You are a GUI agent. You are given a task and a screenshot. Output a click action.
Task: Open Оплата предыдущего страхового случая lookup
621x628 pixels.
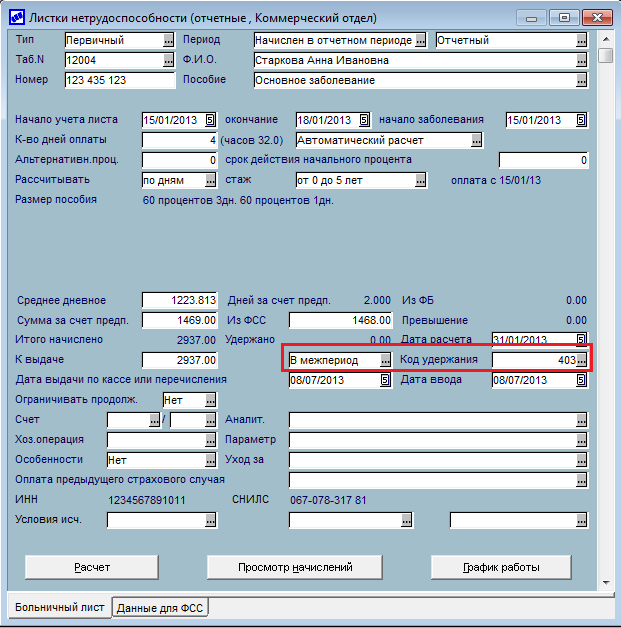click(581, 480)
